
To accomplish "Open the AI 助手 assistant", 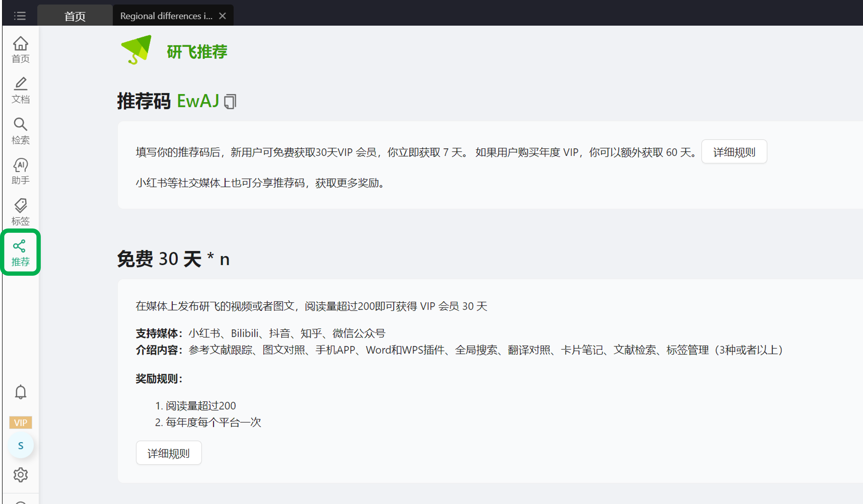I will coord(21,171).
